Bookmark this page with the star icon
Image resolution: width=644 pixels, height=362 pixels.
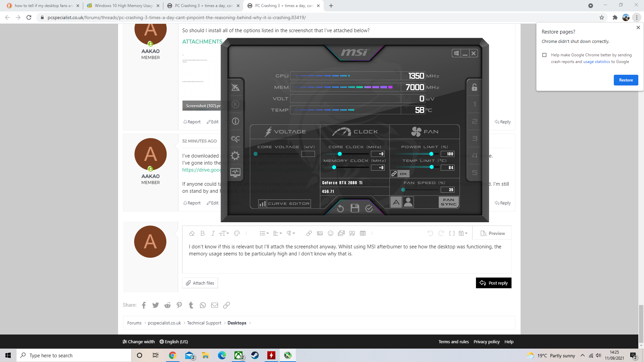coord(602,17)
